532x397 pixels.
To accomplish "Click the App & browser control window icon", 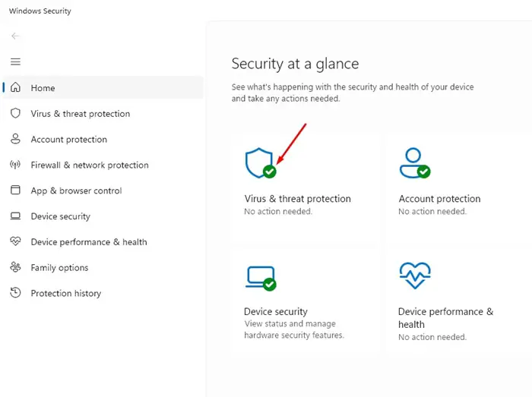I will (x=15, y=190).
